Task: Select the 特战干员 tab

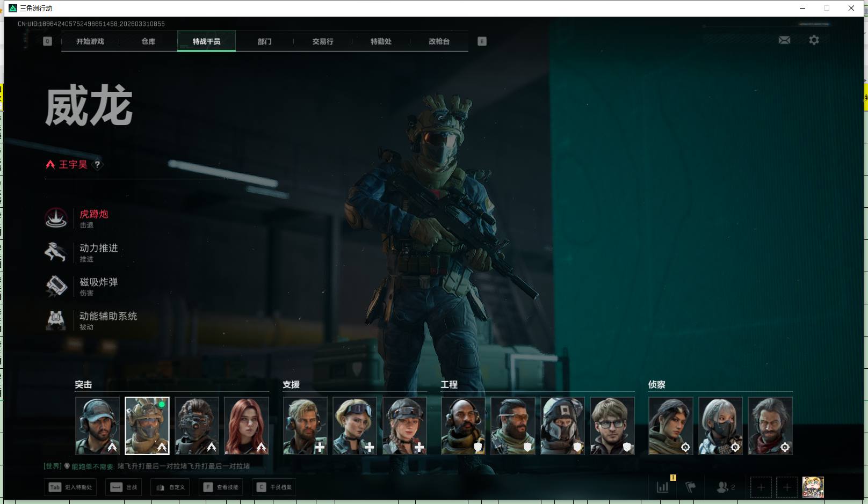Action: (x=206, y=41)
